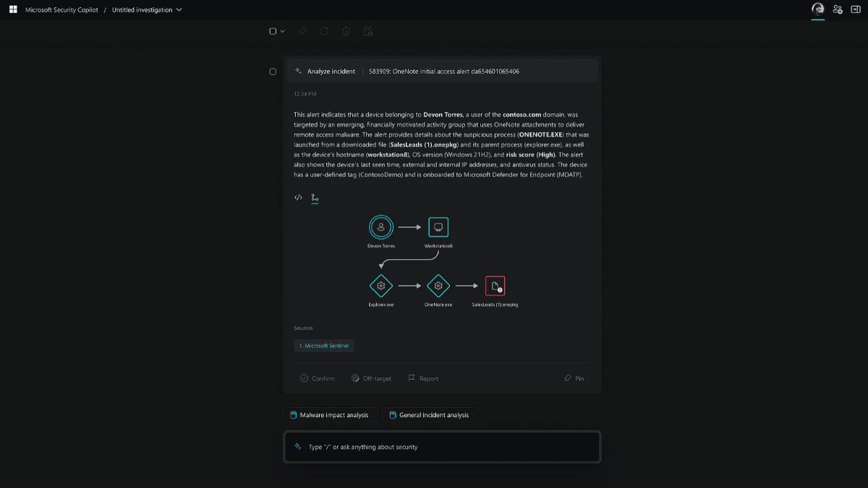
Task: Go to Microsoft Security Copilot home
Action: 61,9
